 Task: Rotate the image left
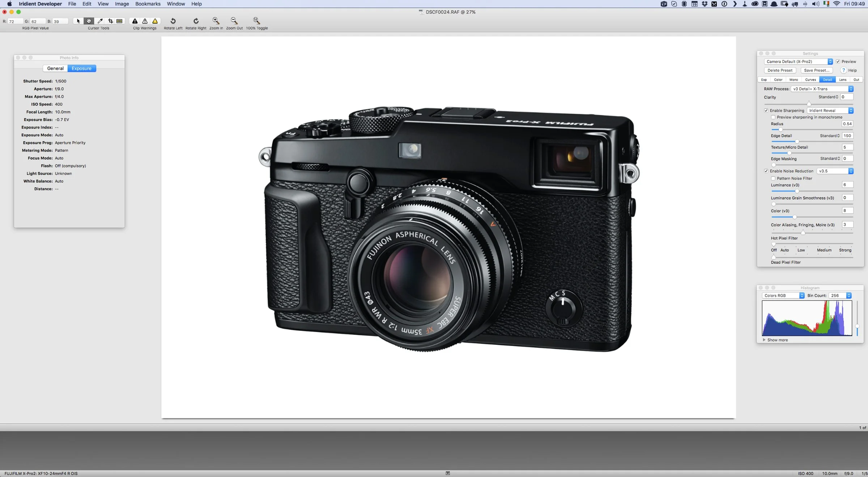tap(173, 21)
